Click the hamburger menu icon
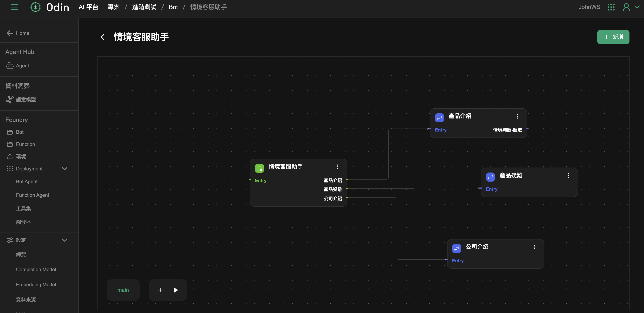Viewport: 644px width, 313px height. pyautogui.click(x=15, y=7)
